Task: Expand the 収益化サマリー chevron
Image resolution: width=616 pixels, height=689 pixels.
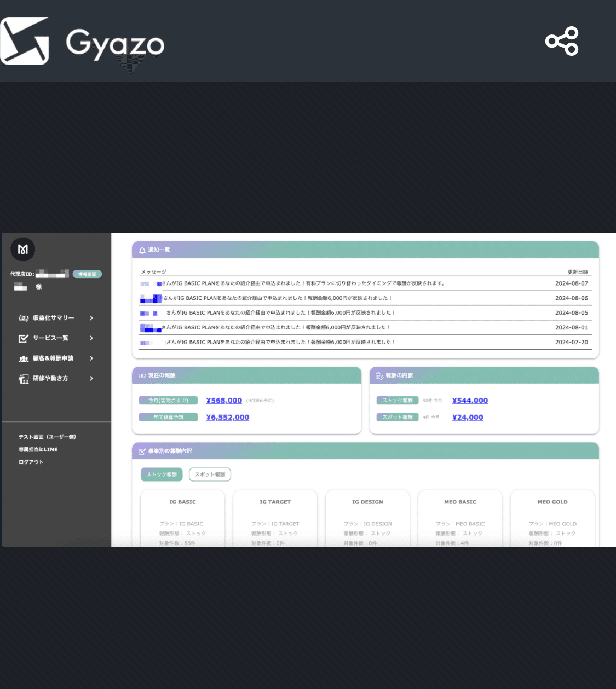Action: coord(91,318)
